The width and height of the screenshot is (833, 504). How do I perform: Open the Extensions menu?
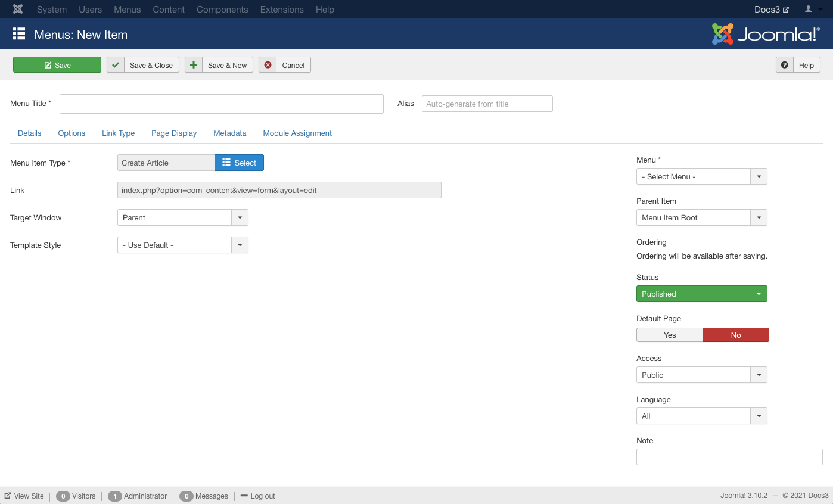pos(282,10)
